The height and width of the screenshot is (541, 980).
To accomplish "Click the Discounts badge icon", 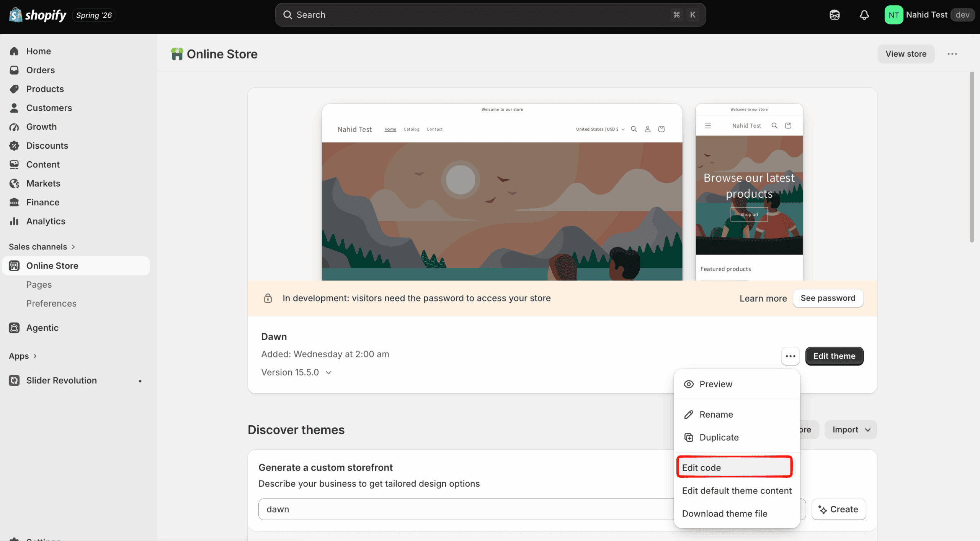I will click(x=14, y=146).
